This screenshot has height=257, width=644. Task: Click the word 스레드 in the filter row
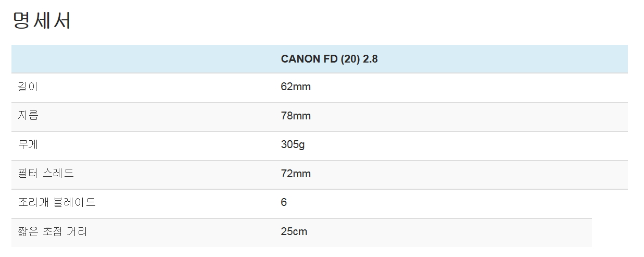[x=58, y=173]
